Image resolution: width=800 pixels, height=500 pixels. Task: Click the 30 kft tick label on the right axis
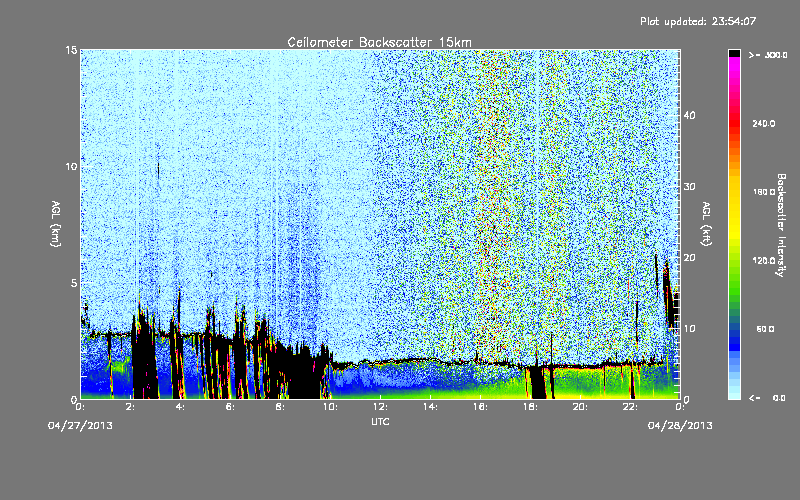[x=689, y=187]
